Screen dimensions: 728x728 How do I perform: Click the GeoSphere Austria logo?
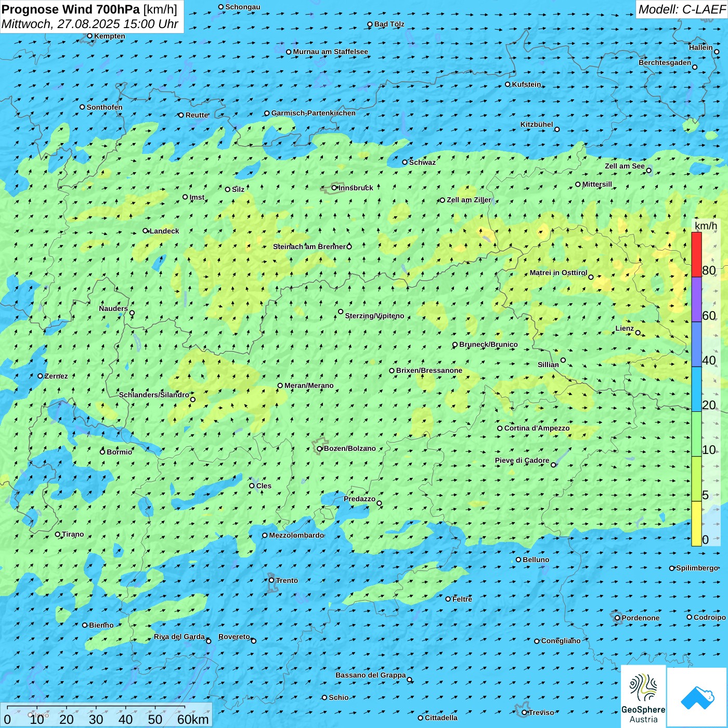643,696
